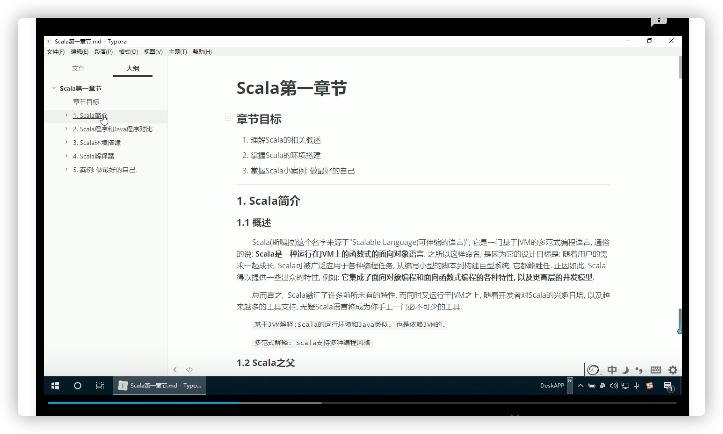Toggle the moon half-width/full-width icon
The image size is (723, 434).
click(x=626, y=370)
